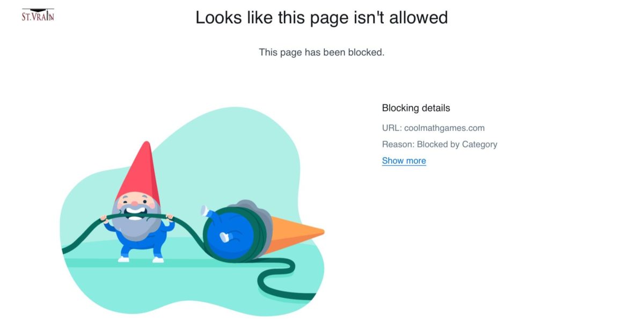This screenshot has height=322, width=644.
Task: Click the "This page has been blocked." message
Action: [x=321, y=52]
